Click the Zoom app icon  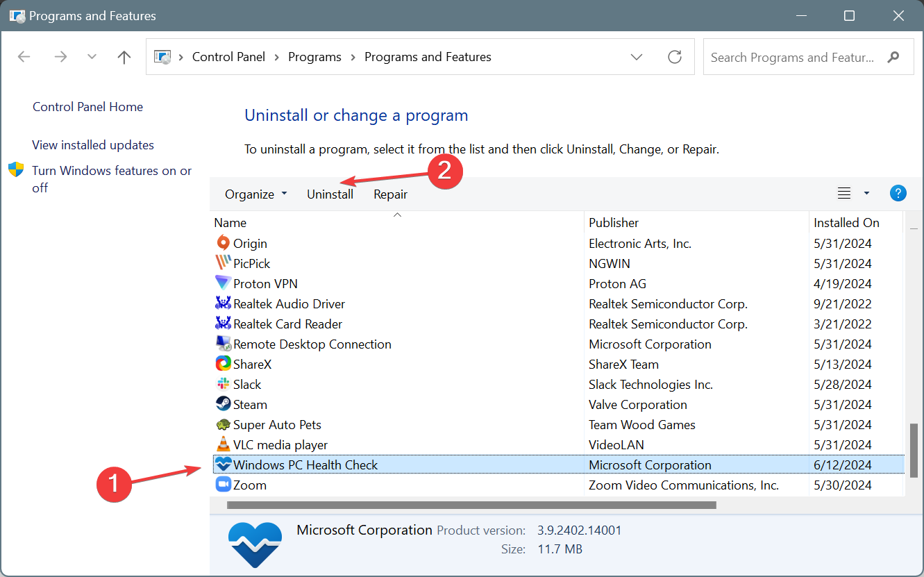[223, 485]
